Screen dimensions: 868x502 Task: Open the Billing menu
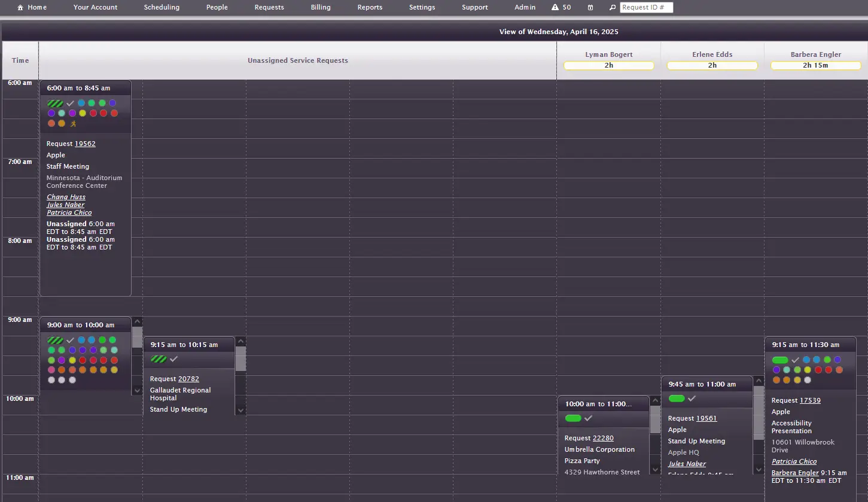pyautogui.click(x=321, y=7)
